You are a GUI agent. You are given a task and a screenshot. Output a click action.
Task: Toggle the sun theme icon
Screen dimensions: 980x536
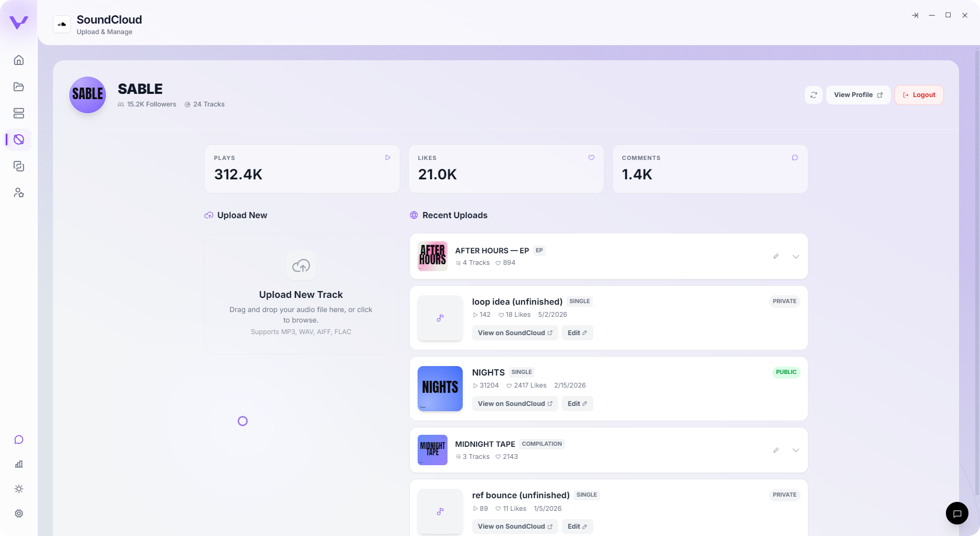pos(19,489)
